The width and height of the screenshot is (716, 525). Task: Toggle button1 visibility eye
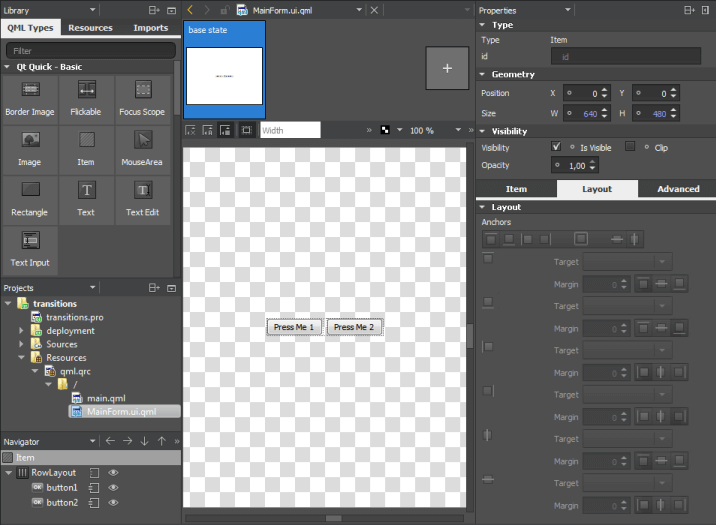tap(113, 488)
